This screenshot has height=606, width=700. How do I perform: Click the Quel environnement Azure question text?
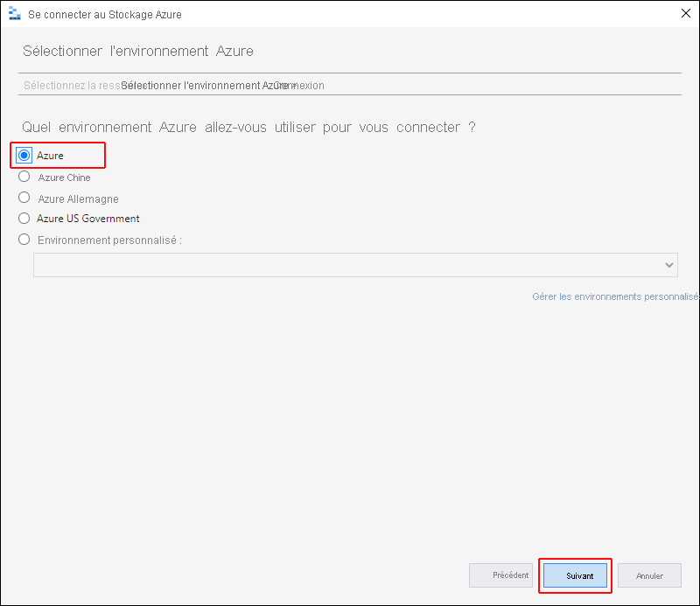[248, 127]
